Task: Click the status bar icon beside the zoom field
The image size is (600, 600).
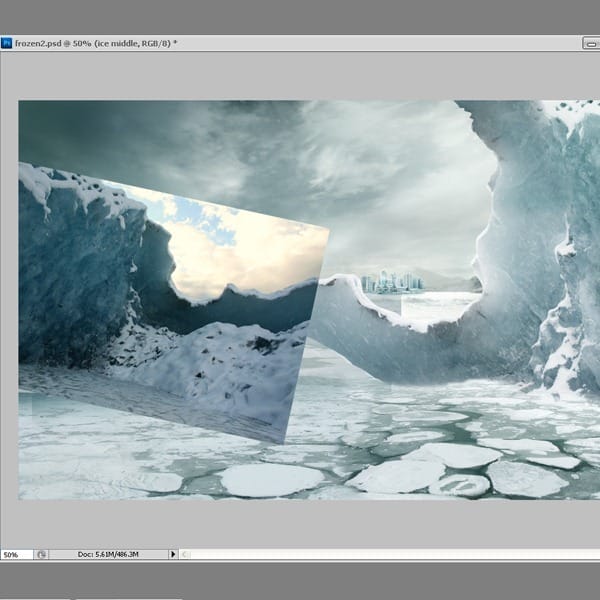Action: tap(41, 554)
